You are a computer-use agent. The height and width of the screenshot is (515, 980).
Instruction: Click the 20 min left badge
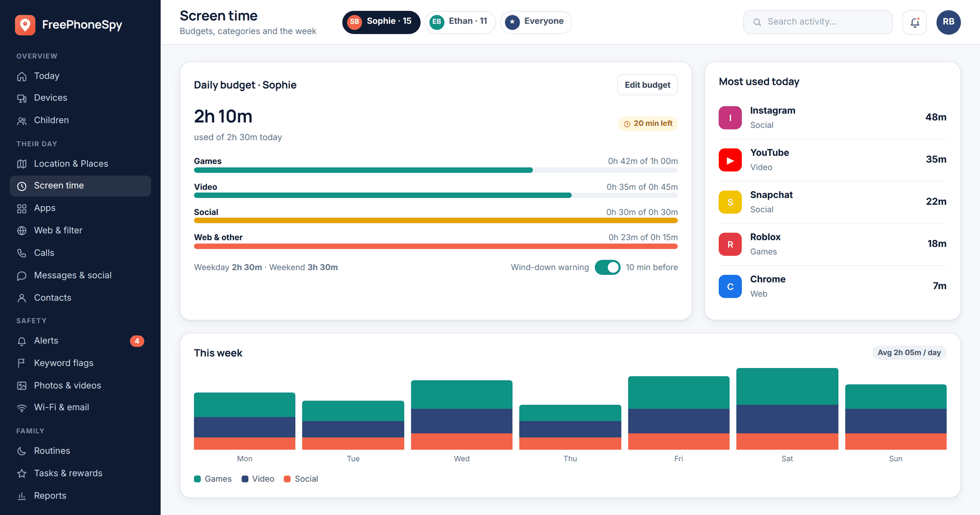(648, 123)
